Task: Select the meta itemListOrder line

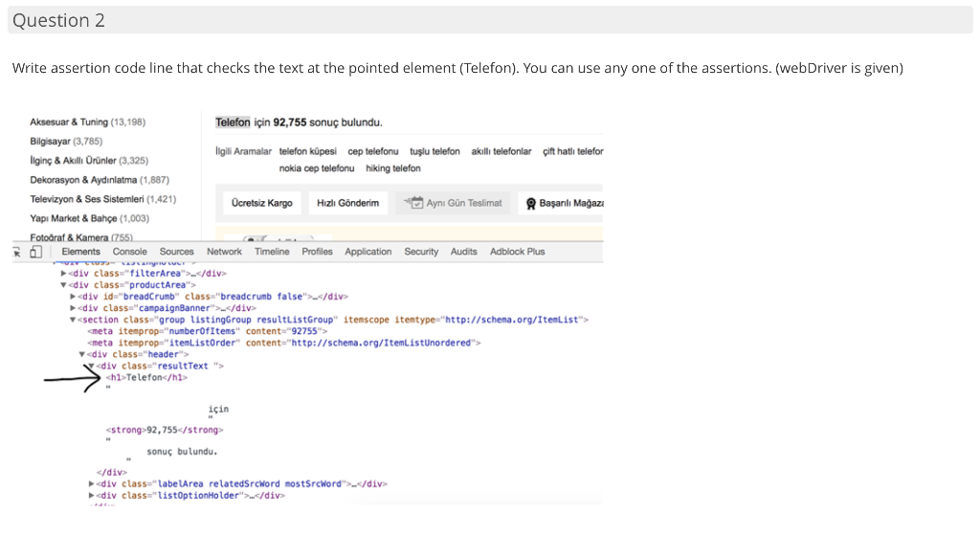Action: coord(283,343)
